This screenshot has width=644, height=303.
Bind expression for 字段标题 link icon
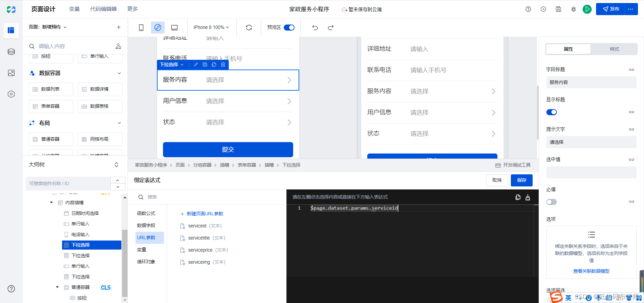pyautogui.click(x=632, y=70)
